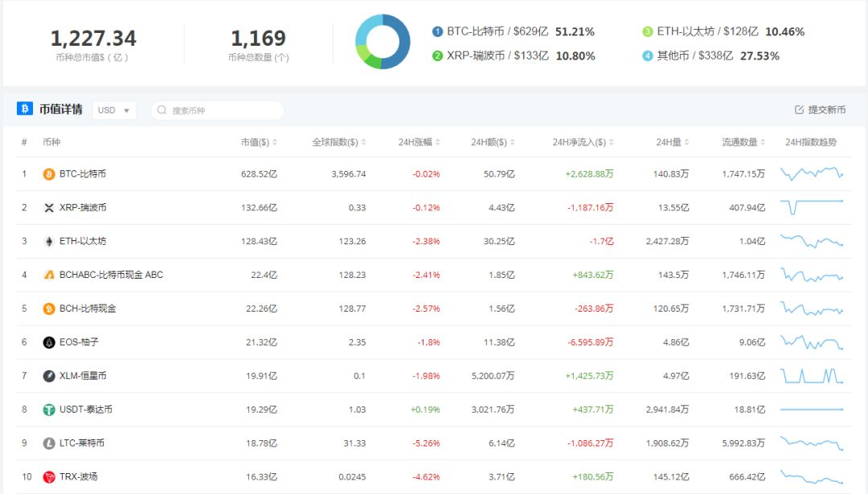868x494 pixels.
Task: Click the LTC-莱特币 coin icon
Action: [x=49, y=443]
